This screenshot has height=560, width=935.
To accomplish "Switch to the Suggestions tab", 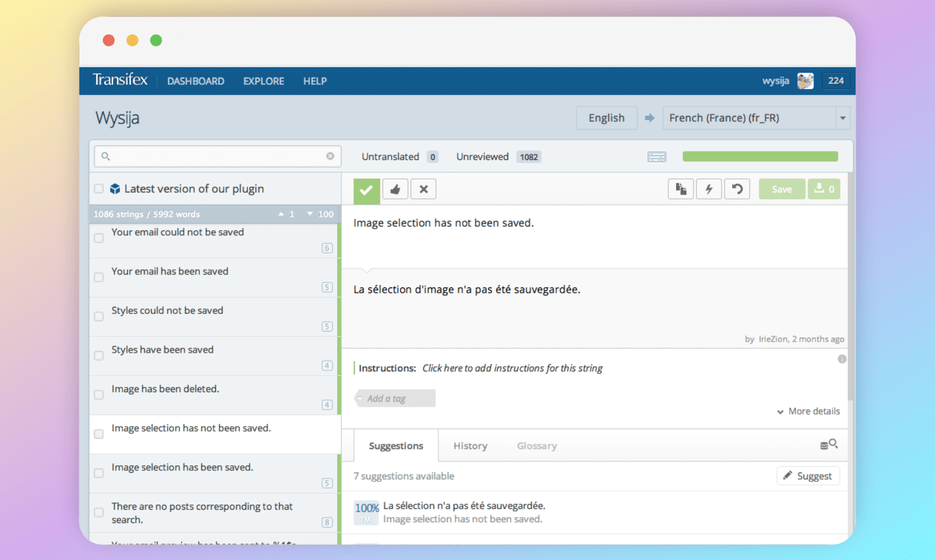I will click(396, 445).
